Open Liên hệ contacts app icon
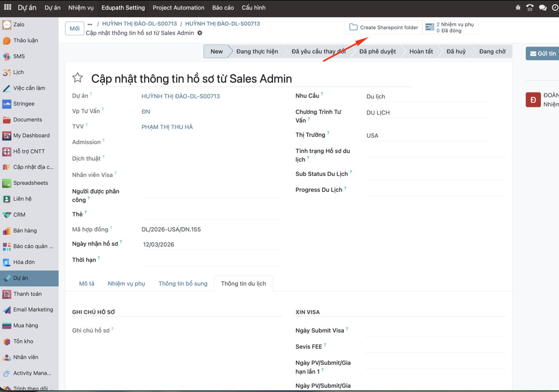Image resolution: width=559 pixels, height=392 pixels. pyautogui.click(x=7, y=199)
